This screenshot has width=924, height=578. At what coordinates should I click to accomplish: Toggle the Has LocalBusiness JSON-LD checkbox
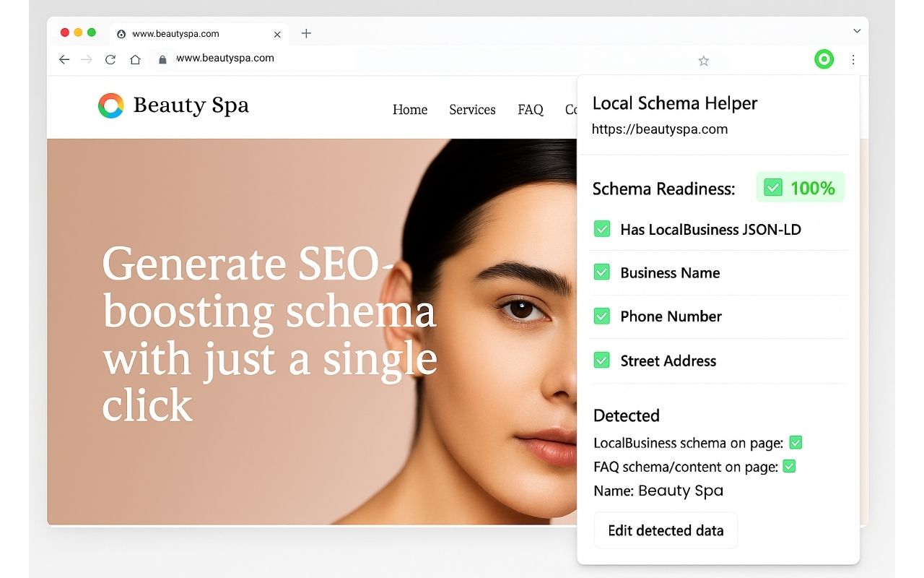point(602,228)
